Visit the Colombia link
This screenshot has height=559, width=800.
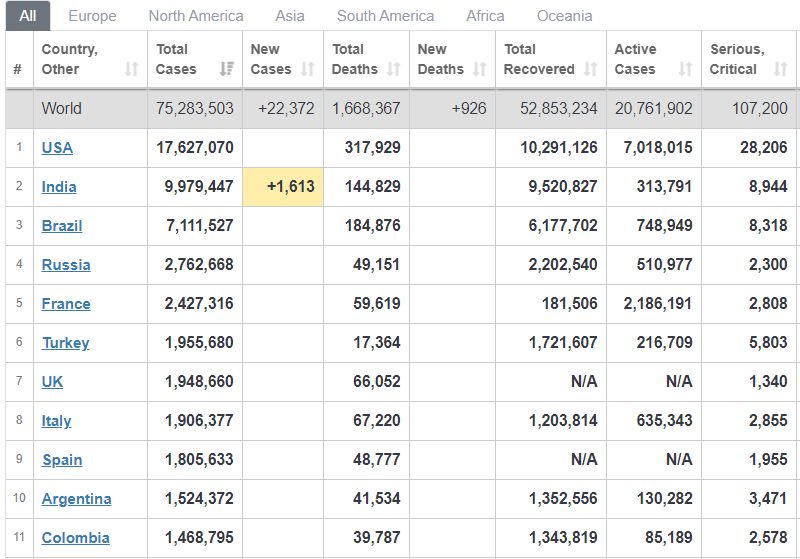[x=76, y=538]
